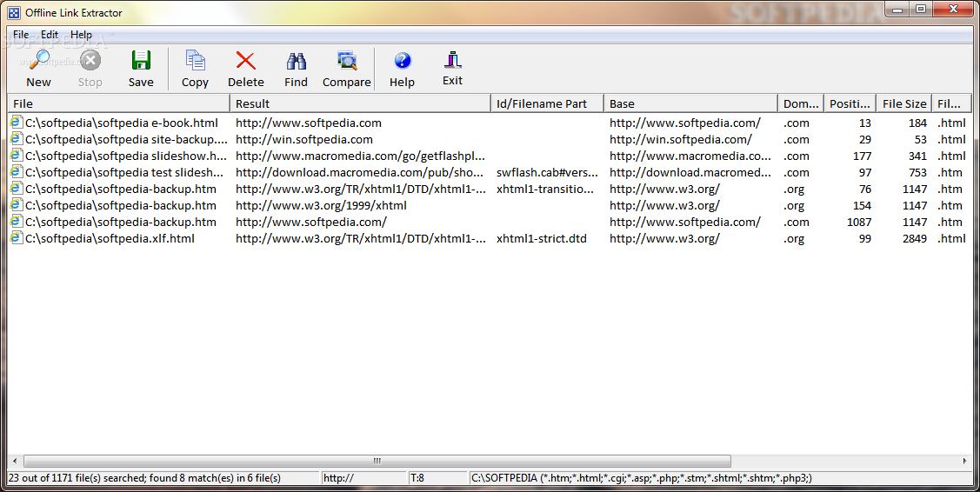
Task: Launch the Compare tool
Action: [347, 69]
